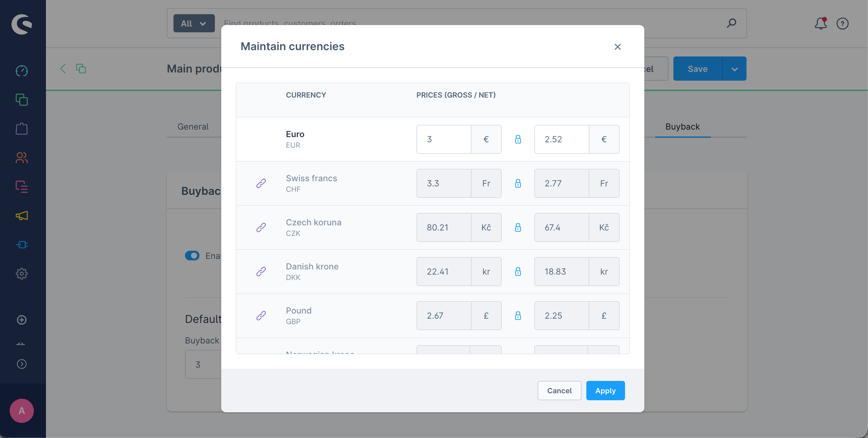Click the Shopware logo
Viewport: 868px width, 438px height.
click(x=22, y=24)
